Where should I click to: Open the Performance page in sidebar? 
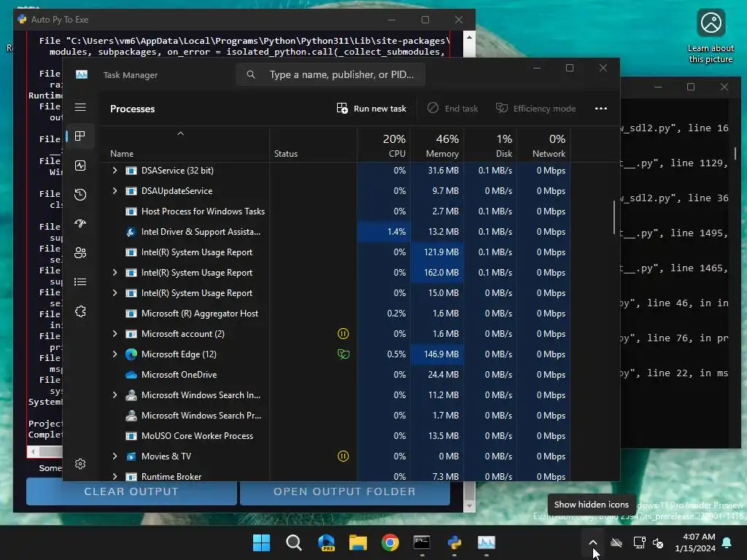coord(80,166)
